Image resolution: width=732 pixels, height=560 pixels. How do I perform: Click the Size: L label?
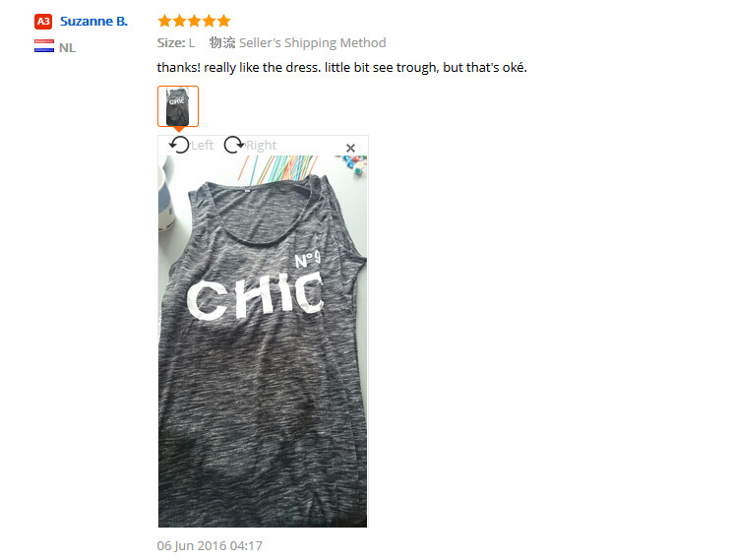click(176, 43)
